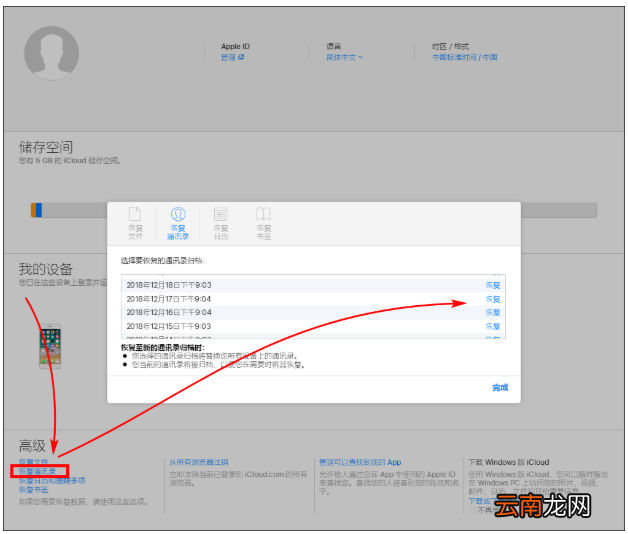This screenshot has height=534, width=628.
Task: Restore the 2018年12月17日 contacts archive
Action: pyautogui.click(x=493, y=299)
